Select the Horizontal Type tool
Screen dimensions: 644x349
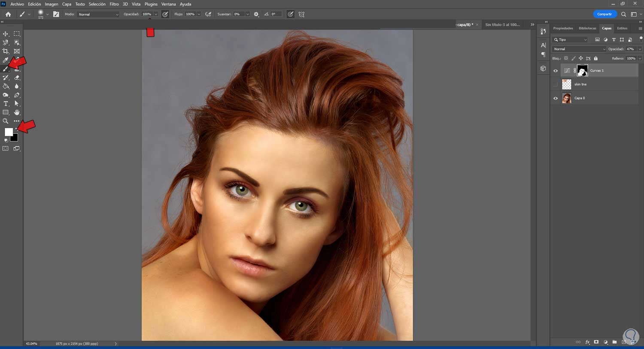click(6, 104)
